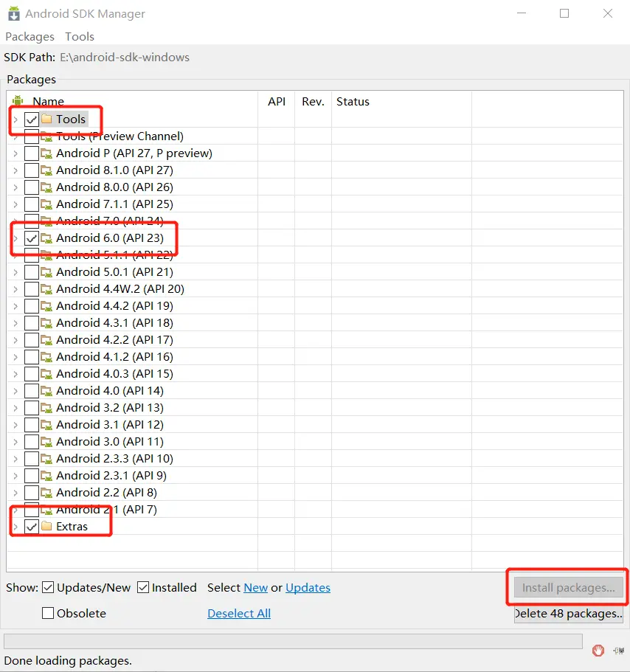Image resolution: width=630 pixels, height=672 pixels.
Task: Toggle the Installed show filter
Action: [x=143, y=587]
